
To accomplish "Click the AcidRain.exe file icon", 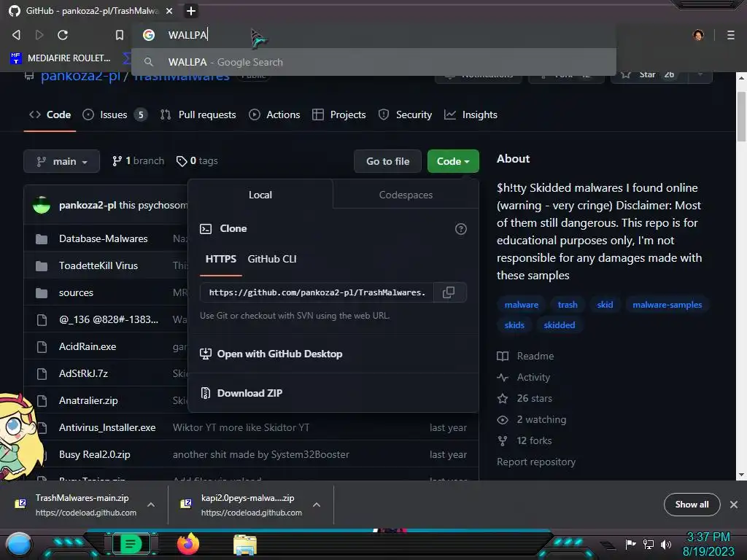I will (x=42, y=346).
